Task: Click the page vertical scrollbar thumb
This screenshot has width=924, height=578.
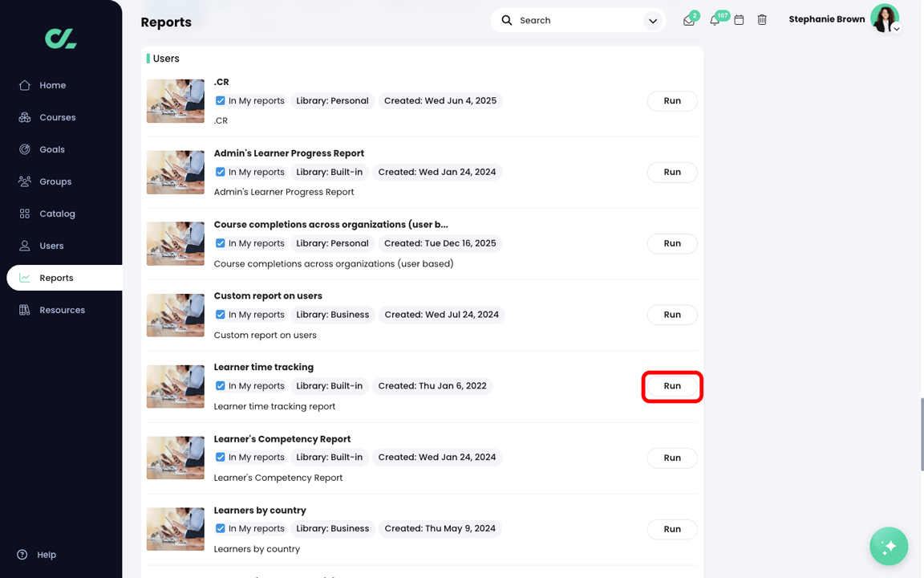Action: pyautogui.click(x=922, y=434)
